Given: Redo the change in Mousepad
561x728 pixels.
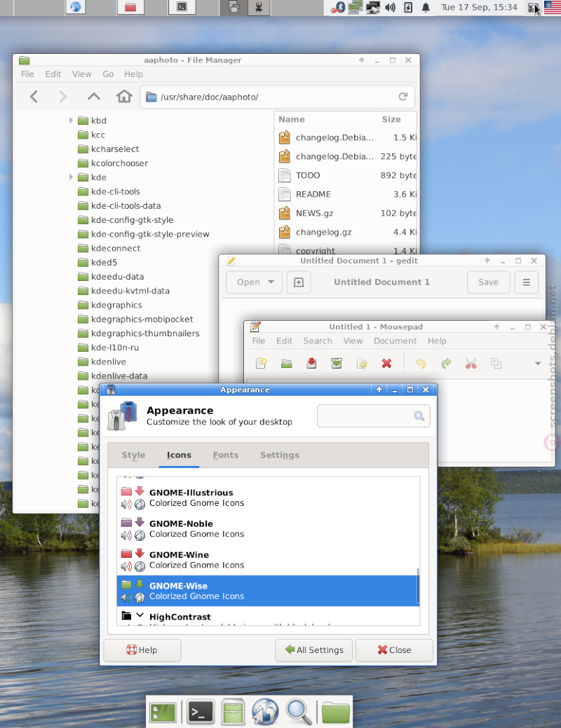Looking at the screenshot, I should [x=446, y=363].
